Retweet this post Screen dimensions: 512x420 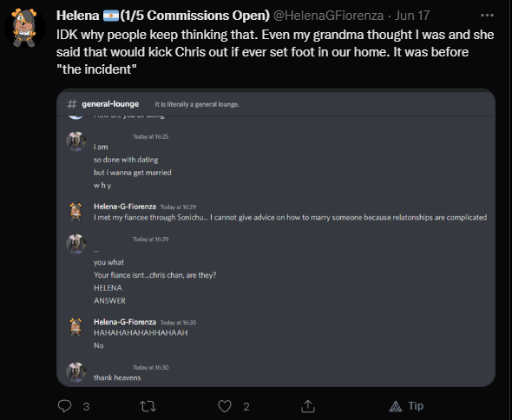coord(148,406)
